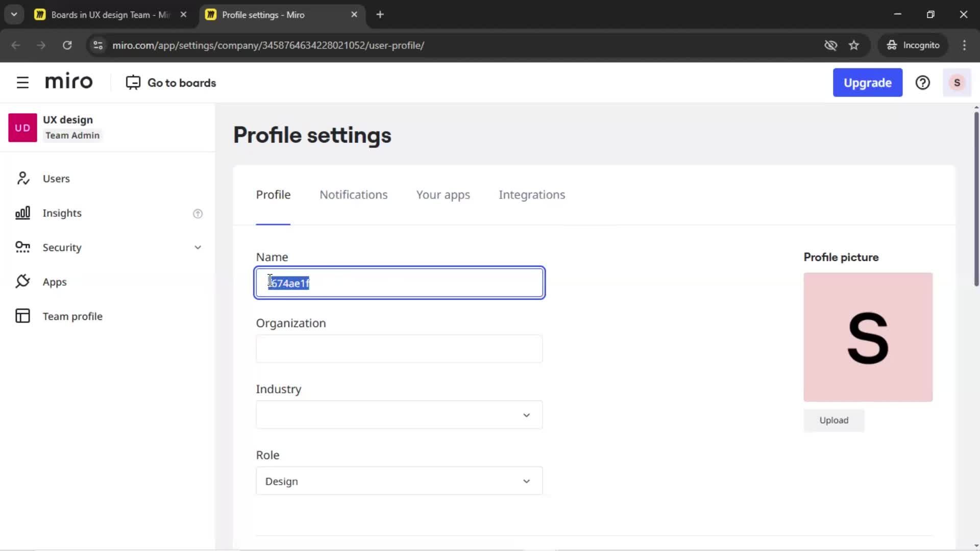Switch to the Profile tab
Screen dimensions: 980x551
click(273, 195)
